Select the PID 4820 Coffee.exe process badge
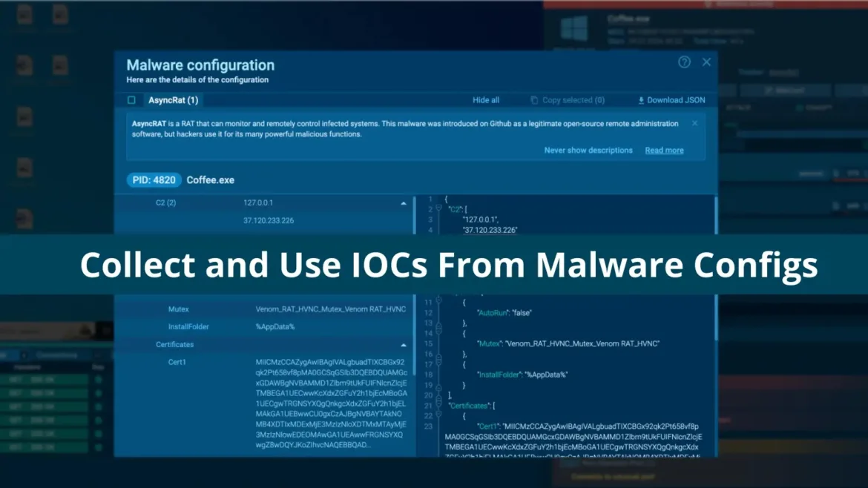The width and height of the screenshot is (868, 488). 154,179
